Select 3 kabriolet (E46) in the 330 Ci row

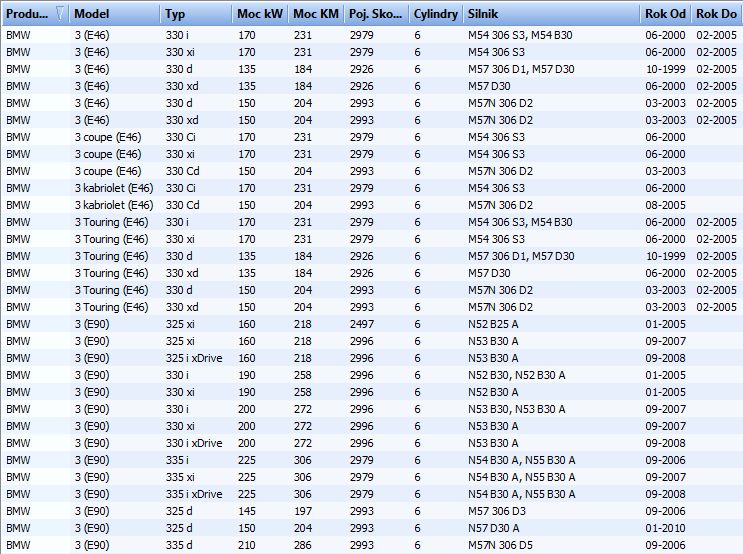pyautogui.click(x=114, y=188)
